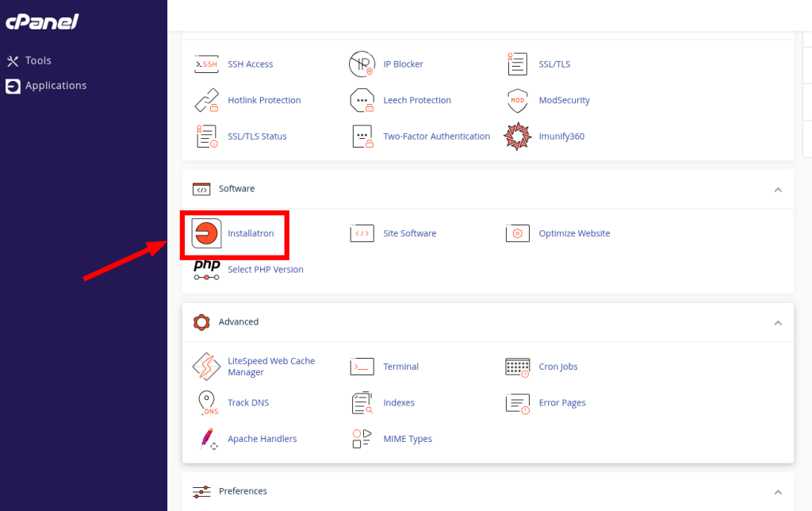Launch the Terminal link
This screenshot has width=812, height=511.
[x=400, y=367]
